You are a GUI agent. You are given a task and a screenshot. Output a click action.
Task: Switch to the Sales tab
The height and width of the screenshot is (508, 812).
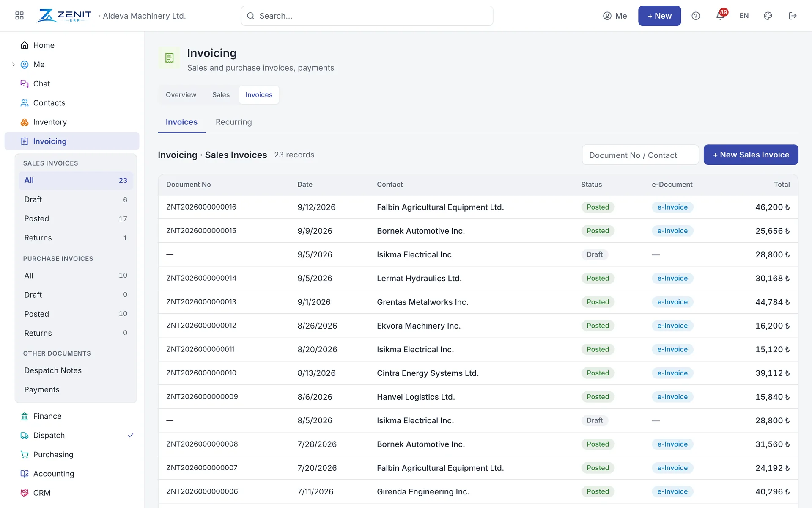tap(221, 95)
